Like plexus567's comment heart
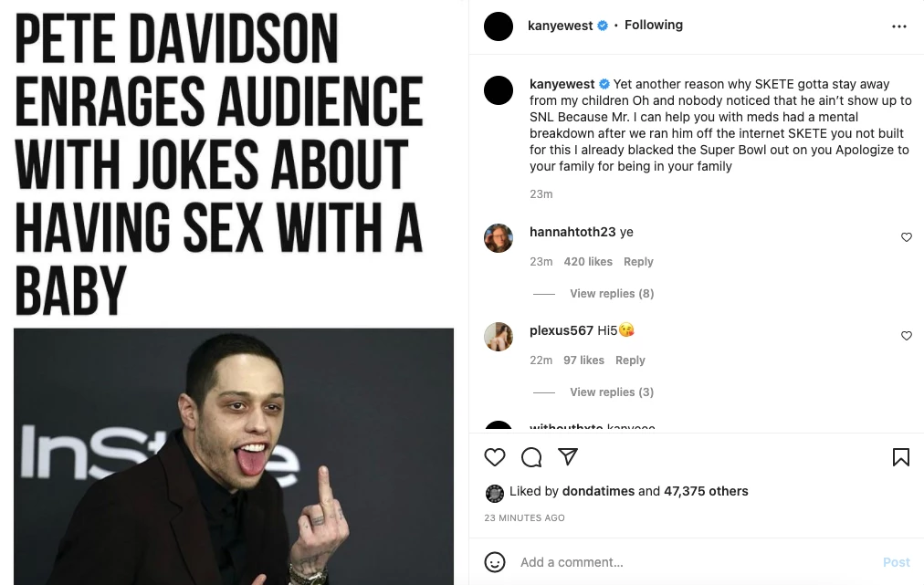 pyautogui.click(x=907, y=335)
